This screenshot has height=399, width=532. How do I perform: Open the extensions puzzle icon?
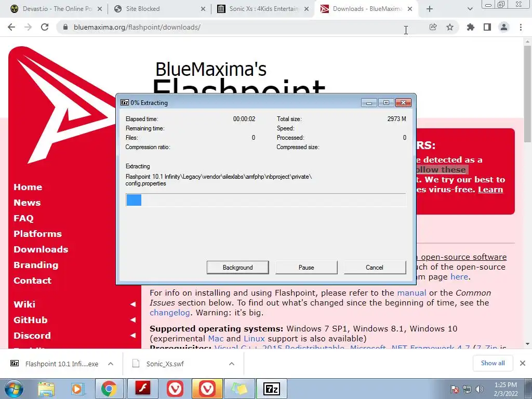[471, 27]
